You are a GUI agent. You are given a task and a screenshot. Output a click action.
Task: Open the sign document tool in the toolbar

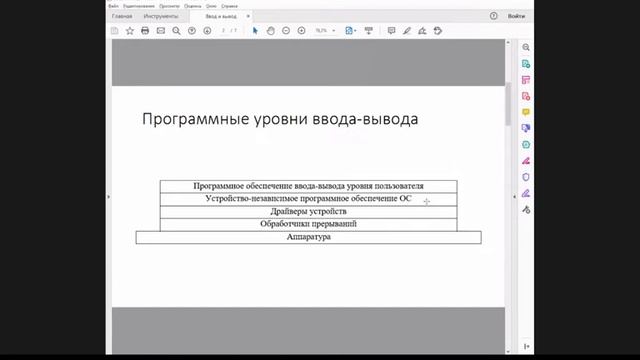pos(422,31)
